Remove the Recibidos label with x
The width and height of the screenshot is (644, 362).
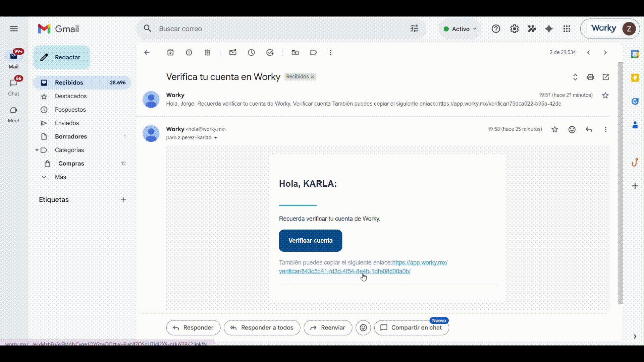tap(312, 77)
